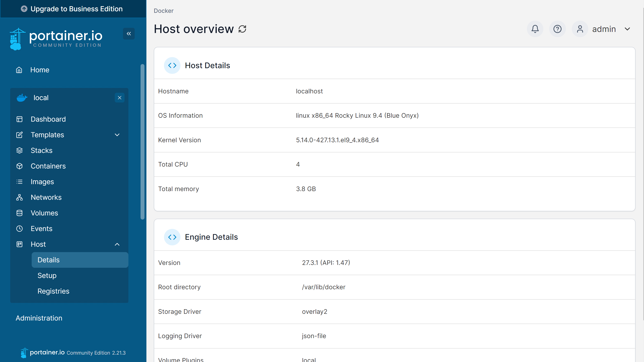Click the Administration section heading
Screen dimensions: 644x362
(39, 318)
